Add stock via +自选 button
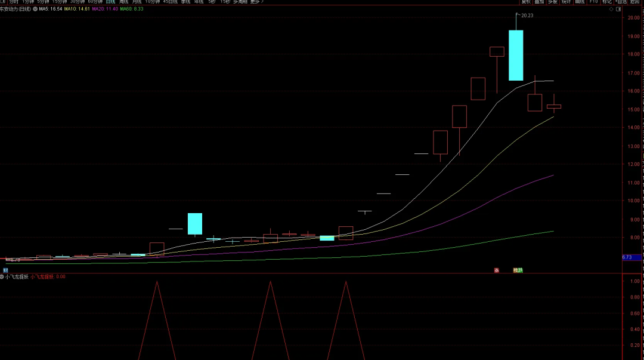644x360 pixels. tap(621, 2)
